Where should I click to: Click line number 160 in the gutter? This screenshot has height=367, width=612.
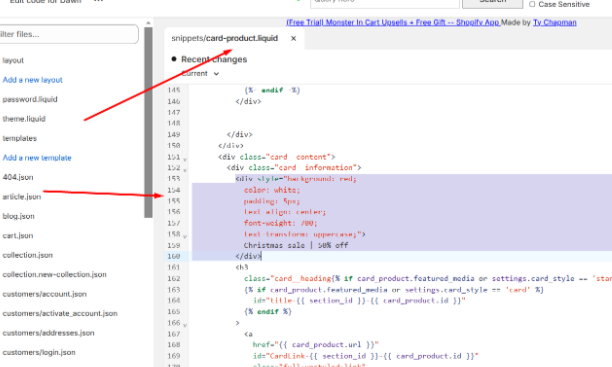coord(174,256)
